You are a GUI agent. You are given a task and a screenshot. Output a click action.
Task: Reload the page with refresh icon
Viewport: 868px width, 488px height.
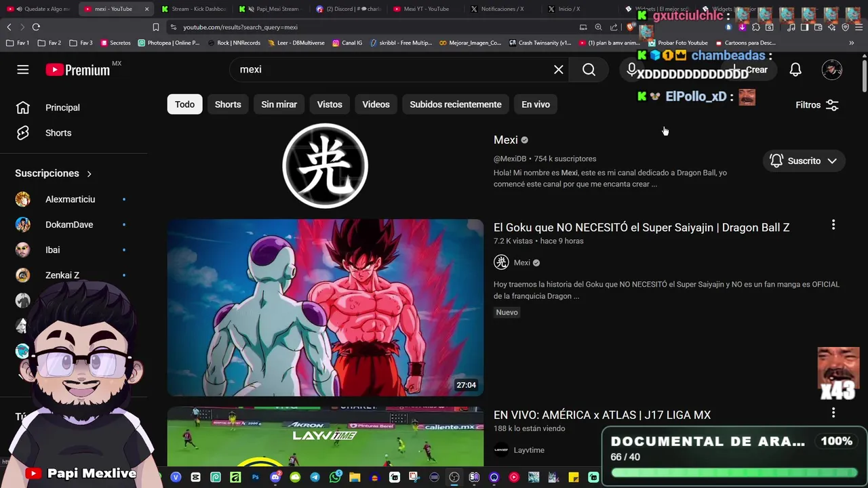click(x=36, y=27)
